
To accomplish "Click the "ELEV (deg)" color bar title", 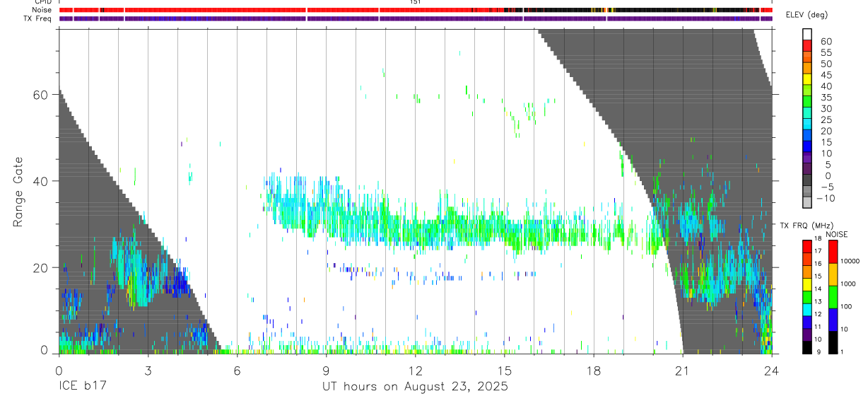I will (x=807, y=15).
